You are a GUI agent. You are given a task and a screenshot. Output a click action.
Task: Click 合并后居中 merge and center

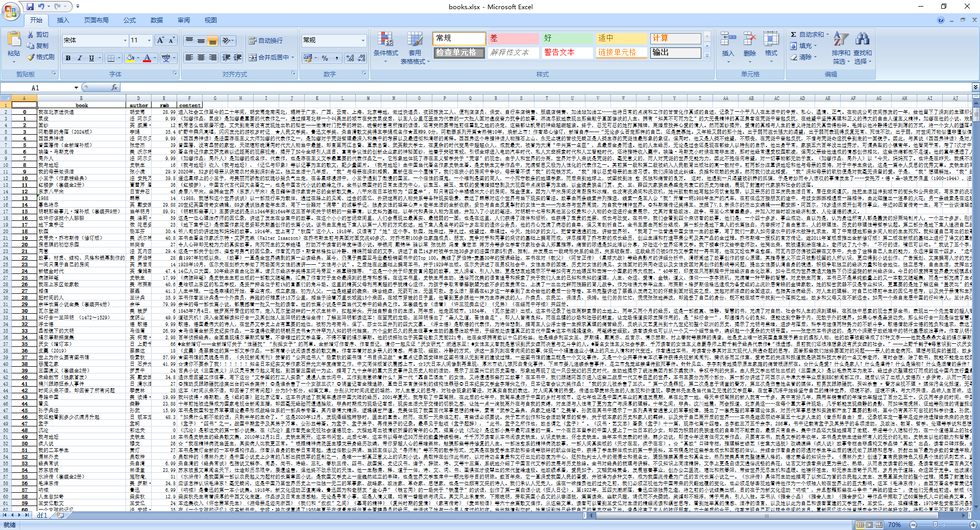click(x=272, y=58)
